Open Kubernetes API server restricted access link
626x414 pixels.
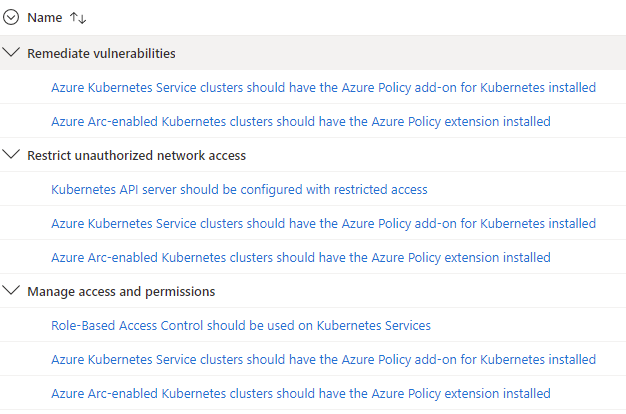point(239,189)
